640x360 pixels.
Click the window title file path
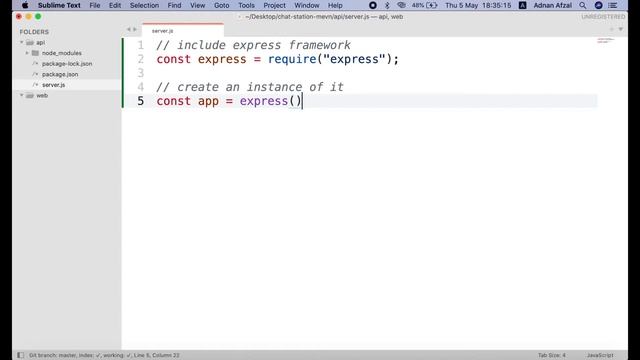[x=324, y=17]
